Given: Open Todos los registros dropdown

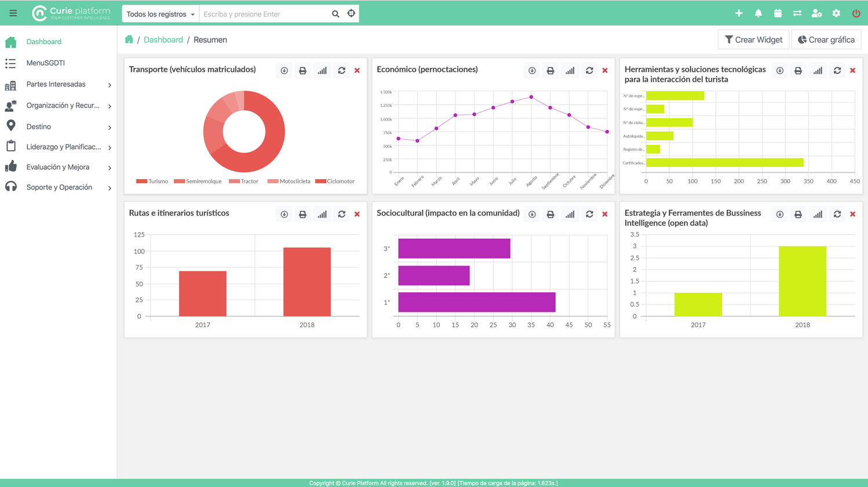Looking at the screenshot, I should click(x=161, y=14).
